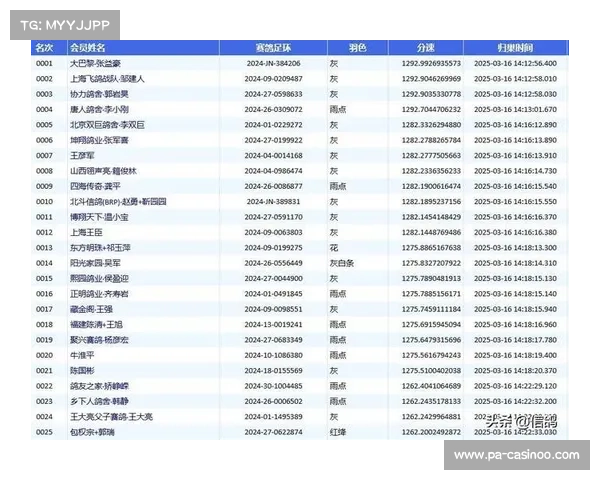Click speed value 1275.5100402038
The width and height of the screenshot is (600, 480).
431,371
